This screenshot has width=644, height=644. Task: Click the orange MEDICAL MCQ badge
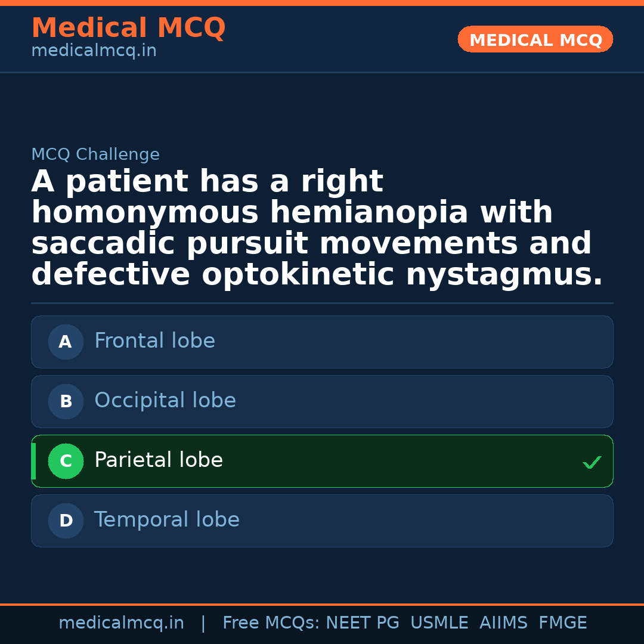click(535, 40)
